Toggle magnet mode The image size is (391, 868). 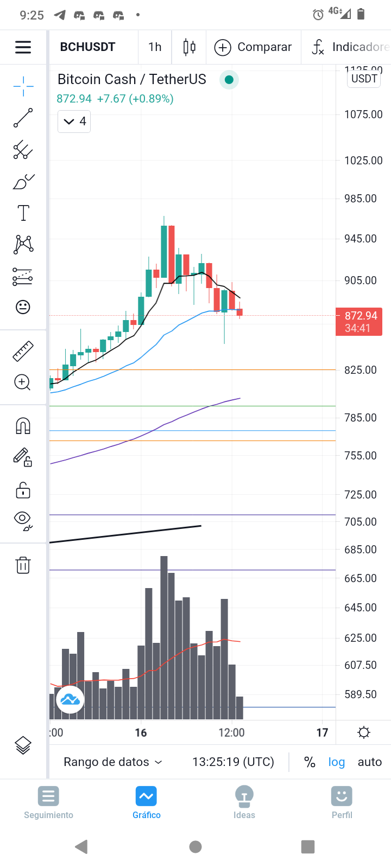tap(23, 426)
